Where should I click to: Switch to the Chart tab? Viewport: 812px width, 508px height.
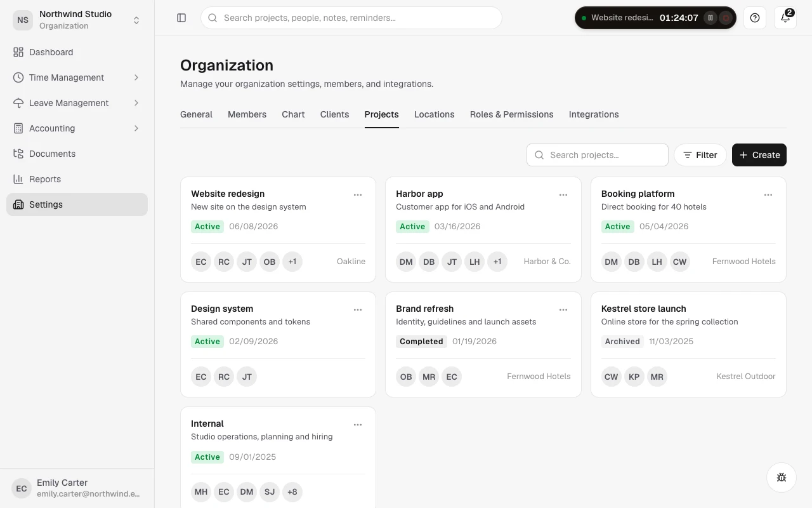click(x=293, y=114)
